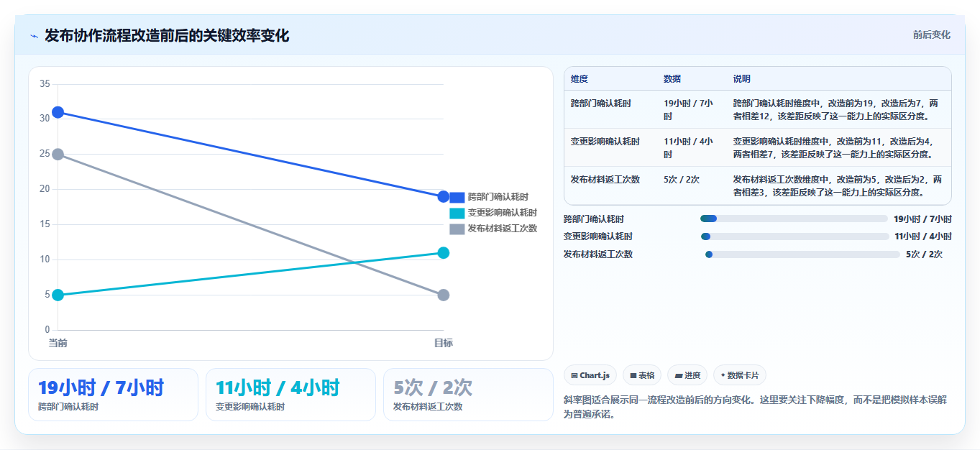
Task: Click 19小时 / 7小时 value after progress bar
Action: [922, 219]
